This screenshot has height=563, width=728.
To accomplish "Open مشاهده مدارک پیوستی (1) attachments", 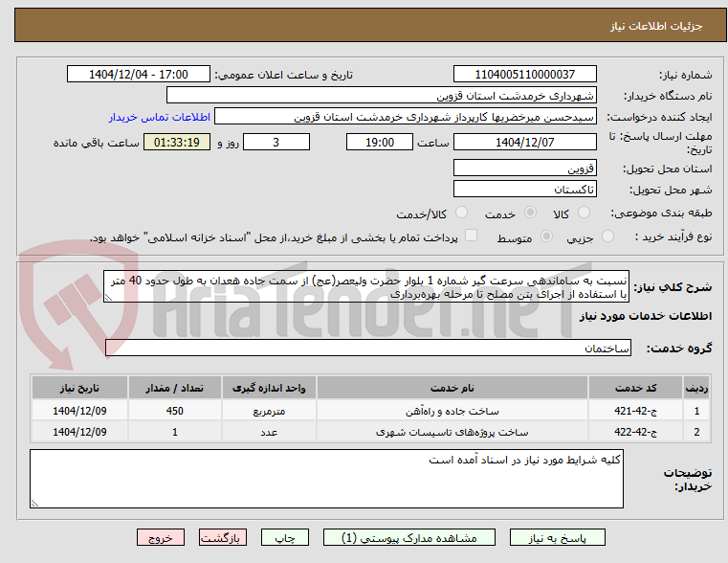I will tap(409, 537).
